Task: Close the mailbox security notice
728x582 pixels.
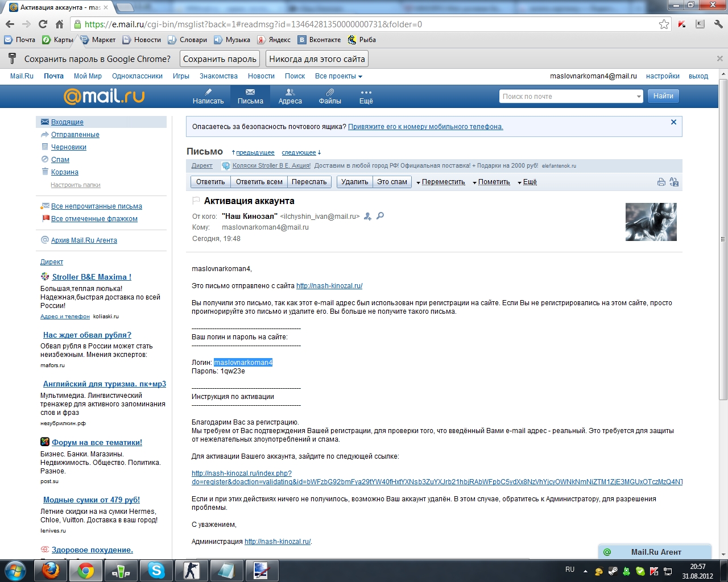Action: pos(673,122)
